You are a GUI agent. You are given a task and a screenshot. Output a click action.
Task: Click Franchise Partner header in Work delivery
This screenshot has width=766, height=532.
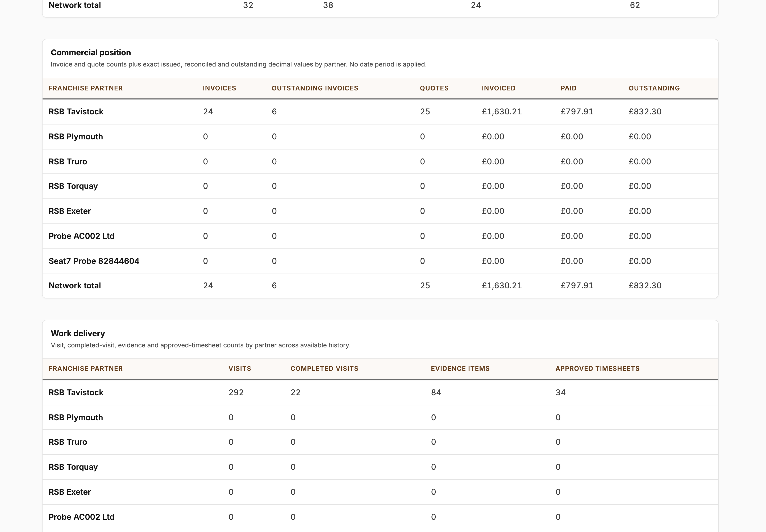point(86,369)
